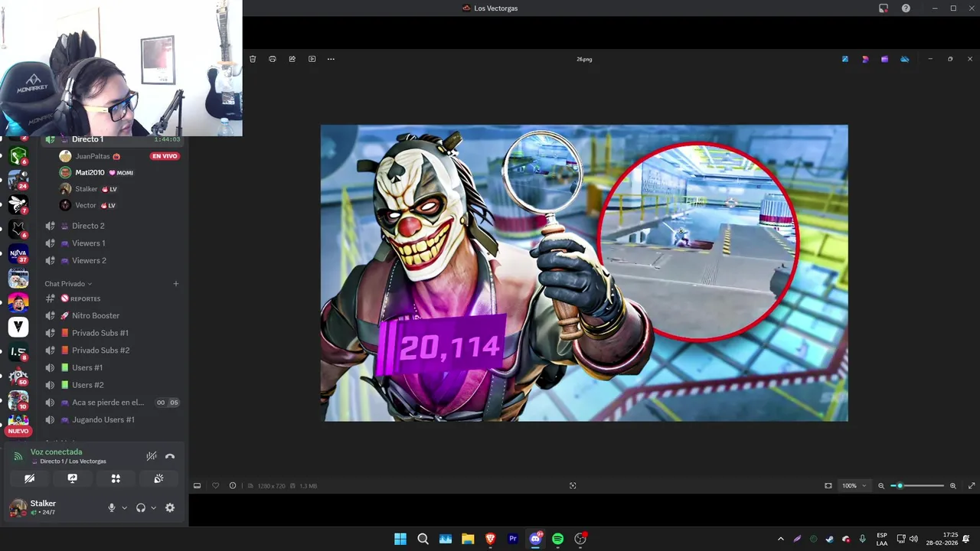The image size is (980, 551).
Task: Delete the photo with the trash icon
Action: click(x=253, y=59)
